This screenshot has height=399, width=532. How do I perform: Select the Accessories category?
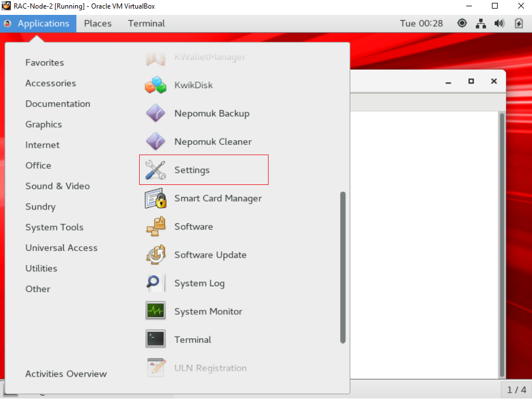[x=50, y=83]
